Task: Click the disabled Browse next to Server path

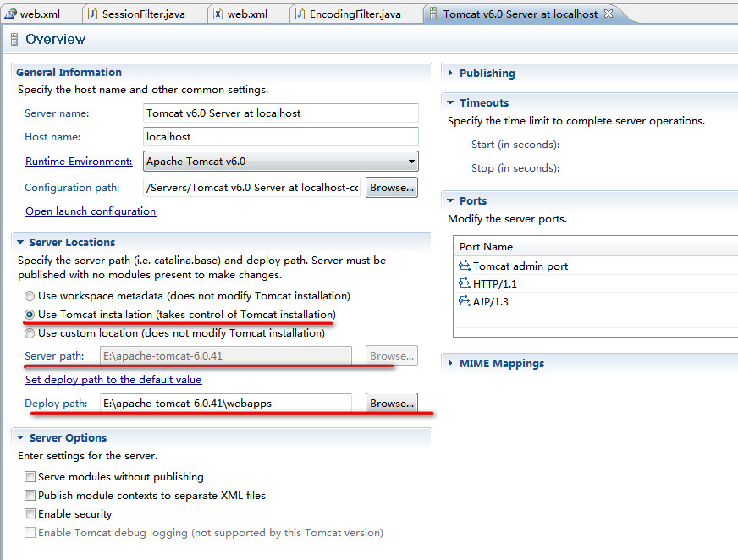Action: pos(392,356)
